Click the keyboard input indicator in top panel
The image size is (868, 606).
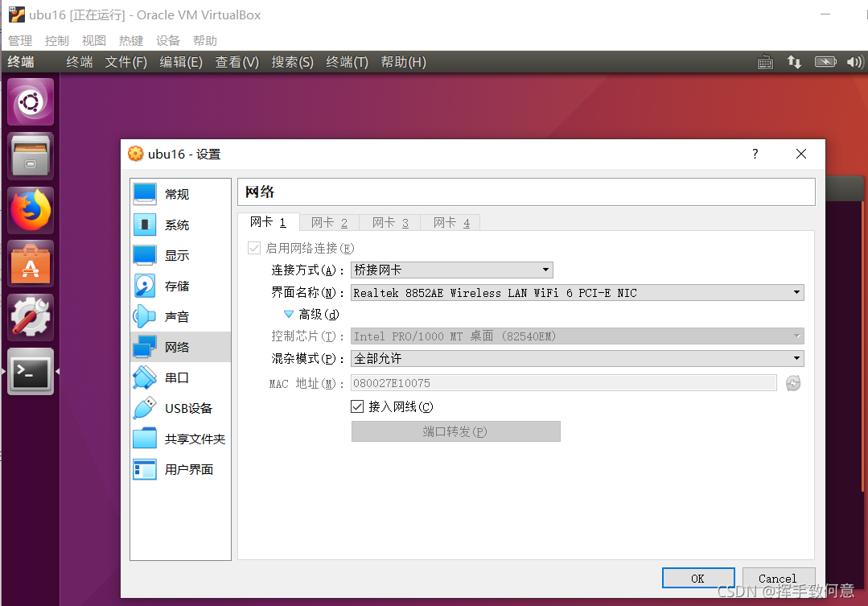765,62
